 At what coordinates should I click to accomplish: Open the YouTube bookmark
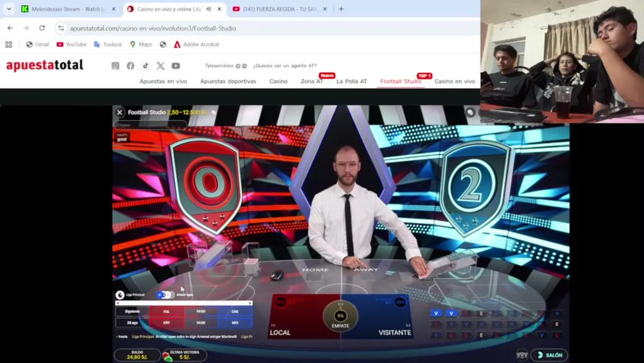[72, 44]
